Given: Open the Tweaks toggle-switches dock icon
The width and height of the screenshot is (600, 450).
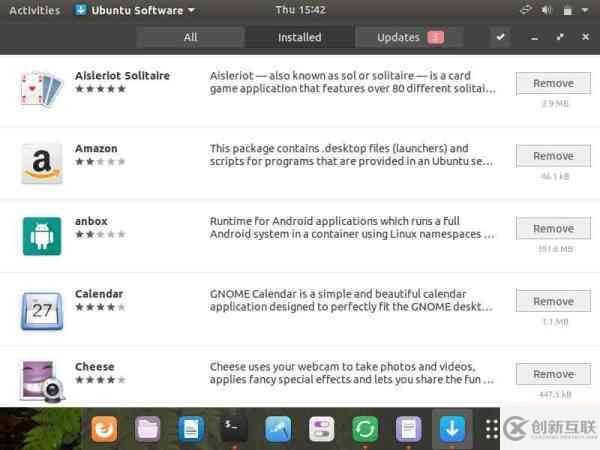Looking at the screenshot, I should point(321,429).
